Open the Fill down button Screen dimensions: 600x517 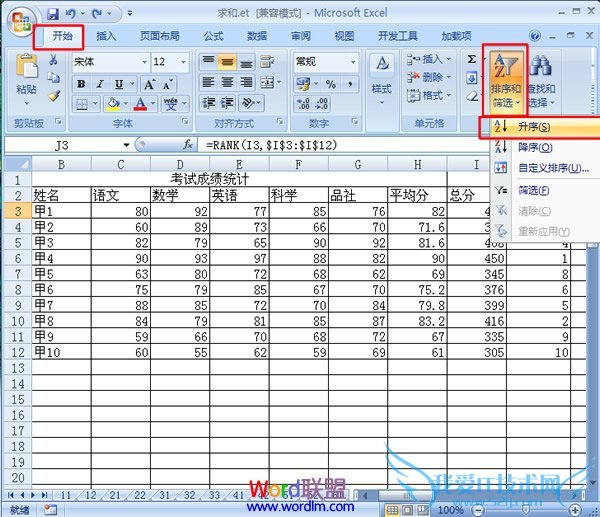point(472,78)
